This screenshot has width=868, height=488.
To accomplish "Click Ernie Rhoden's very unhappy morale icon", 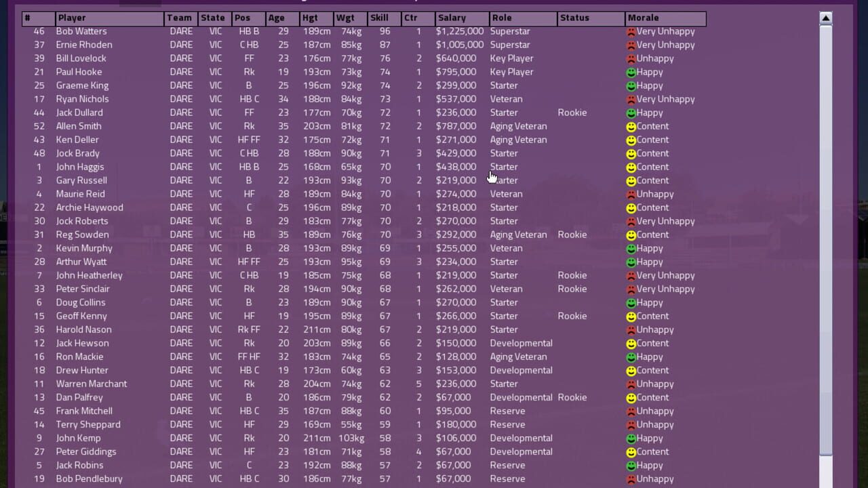I will tap(631, 45).
